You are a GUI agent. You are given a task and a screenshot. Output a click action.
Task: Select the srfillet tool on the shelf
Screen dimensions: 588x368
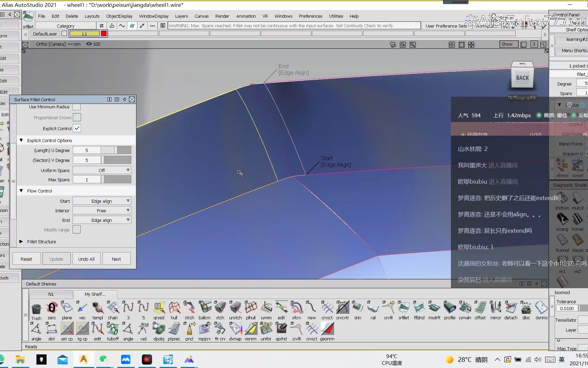404,308
